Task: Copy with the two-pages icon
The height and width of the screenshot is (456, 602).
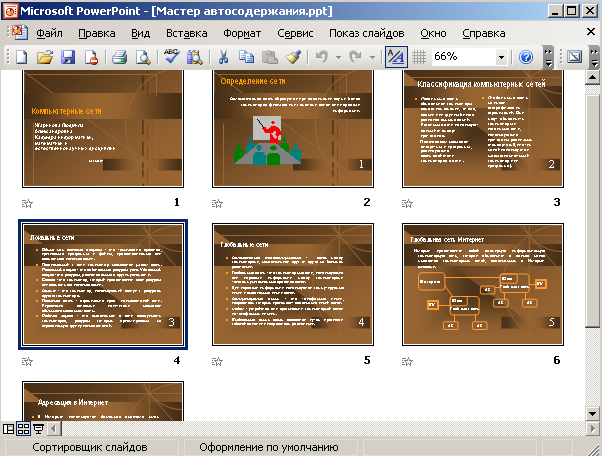Action: pos(246,57)
